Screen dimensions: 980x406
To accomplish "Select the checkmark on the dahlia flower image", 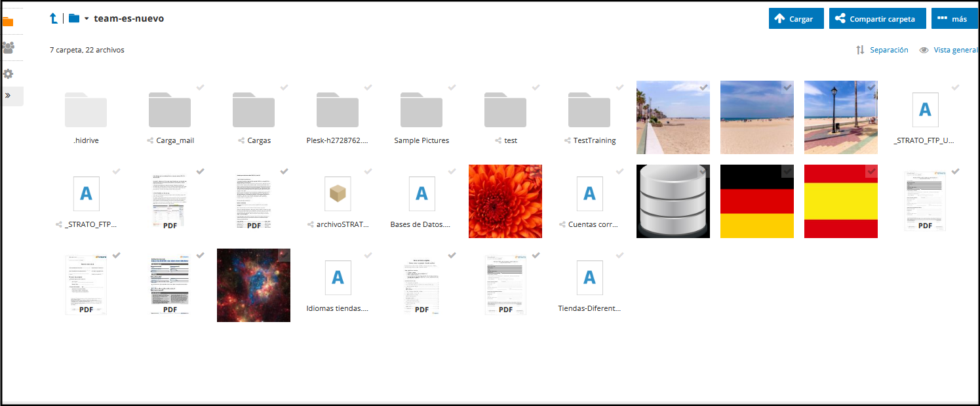I will click(536, 171).
